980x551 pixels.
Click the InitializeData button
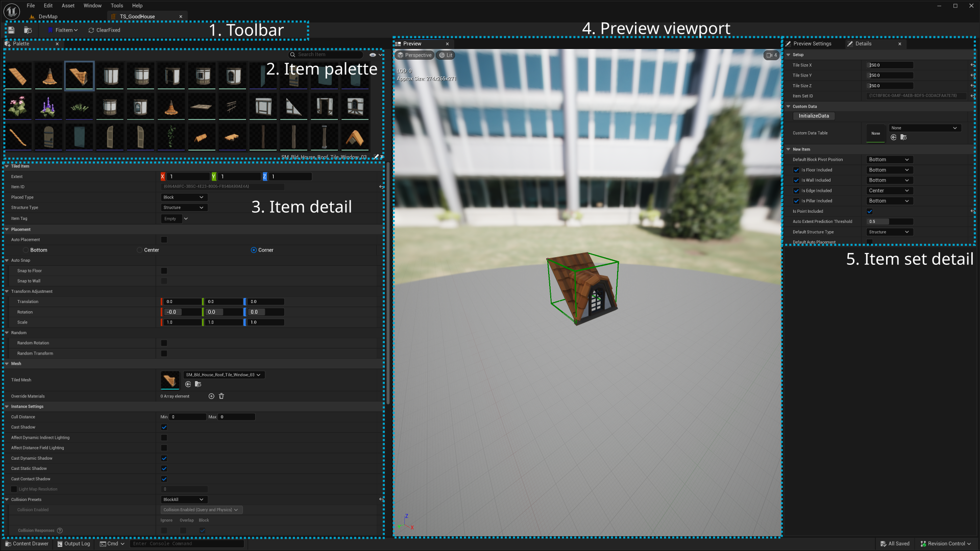[x=814, y=116]
